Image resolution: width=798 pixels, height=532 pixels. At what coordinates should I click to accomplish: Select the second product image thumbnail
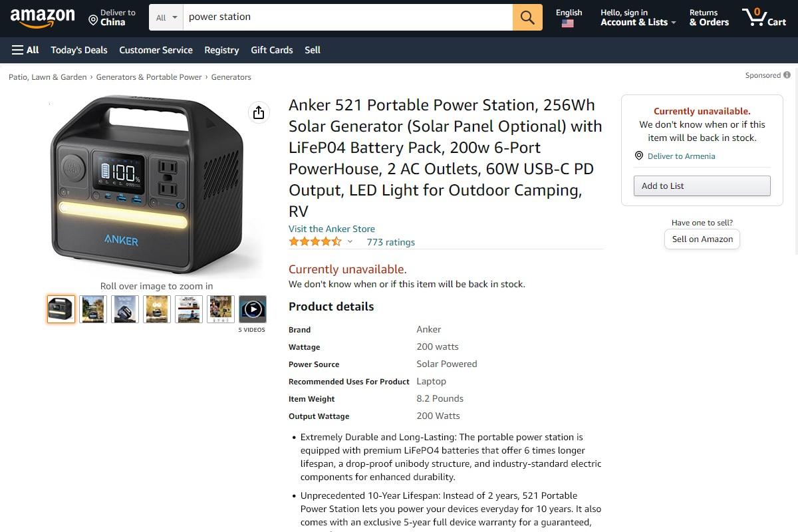[93, 309]
